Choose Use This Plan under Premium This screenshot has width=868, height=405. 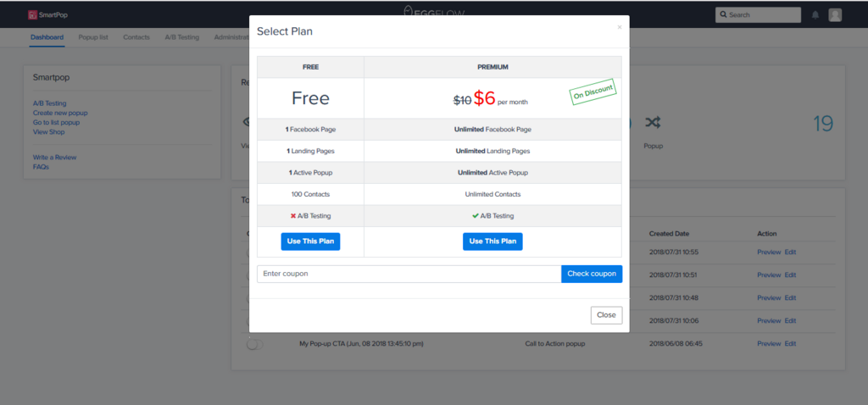pyautogui.click(x=492, y=241)
